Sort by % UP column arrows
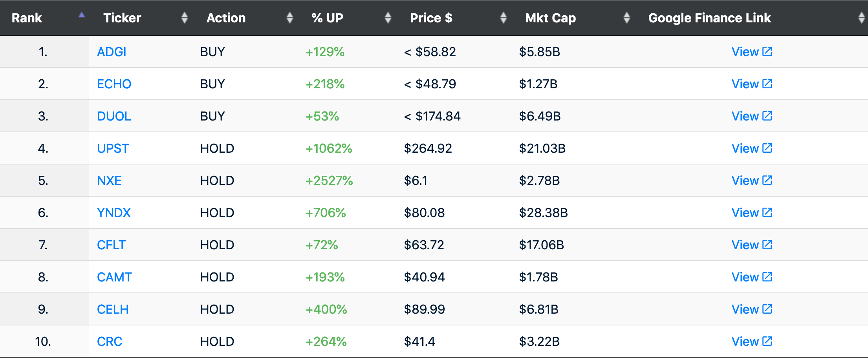The height and width of the screenshot is (358, 868). 388,18
